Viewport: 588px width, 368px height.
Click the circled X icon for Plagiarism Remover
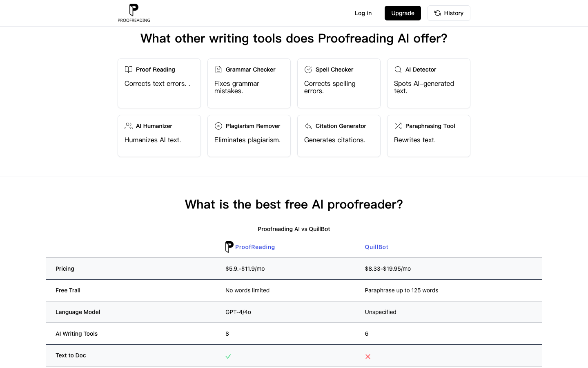pyautogui.click(x=218, y=126)
